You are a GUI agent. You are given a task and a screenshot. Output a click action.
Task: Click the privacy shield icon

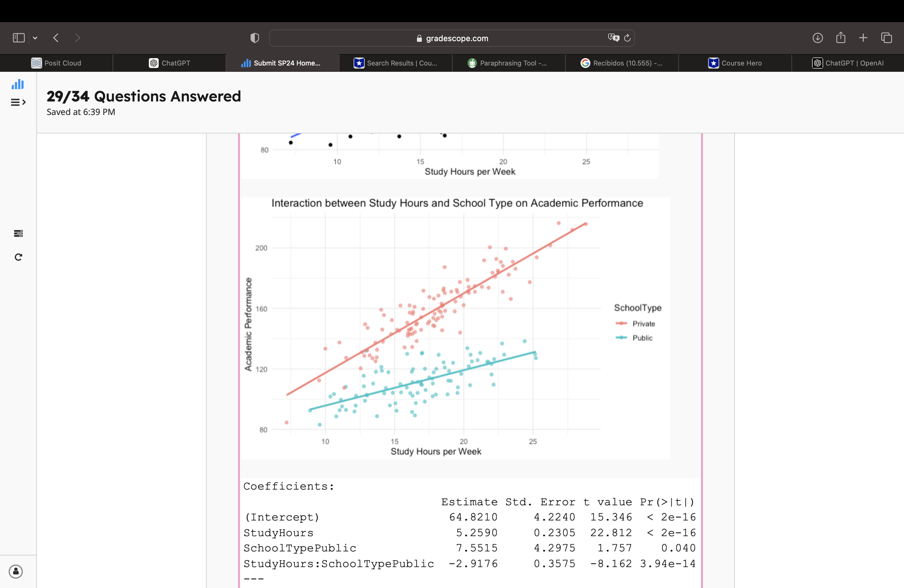(x=255, y=38)
